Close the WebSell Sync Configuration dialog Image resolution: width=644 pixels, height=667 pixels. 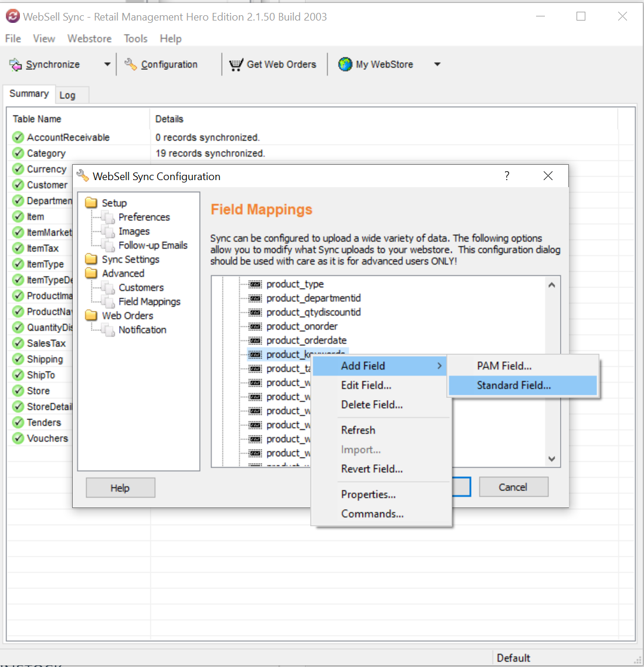click(x=548, y=176)
